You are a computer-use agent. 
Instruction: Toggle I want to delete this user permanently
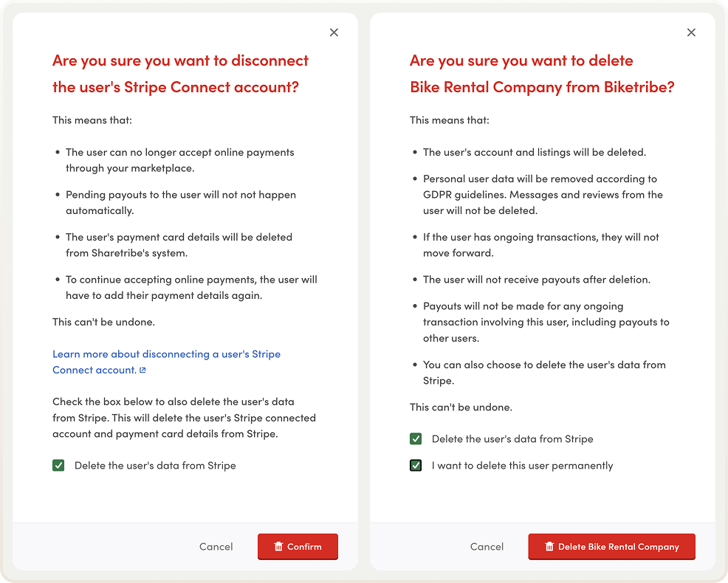tap(416, 466)
